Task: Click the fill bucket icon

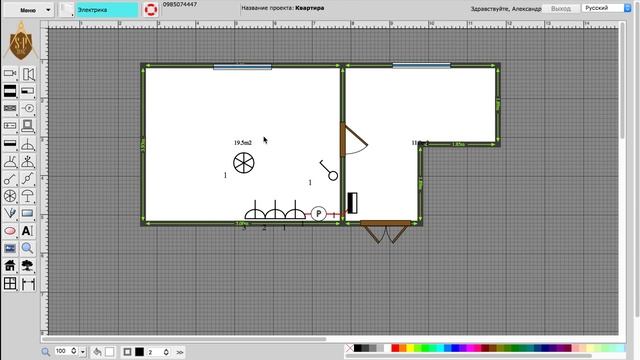Action: 97,351
